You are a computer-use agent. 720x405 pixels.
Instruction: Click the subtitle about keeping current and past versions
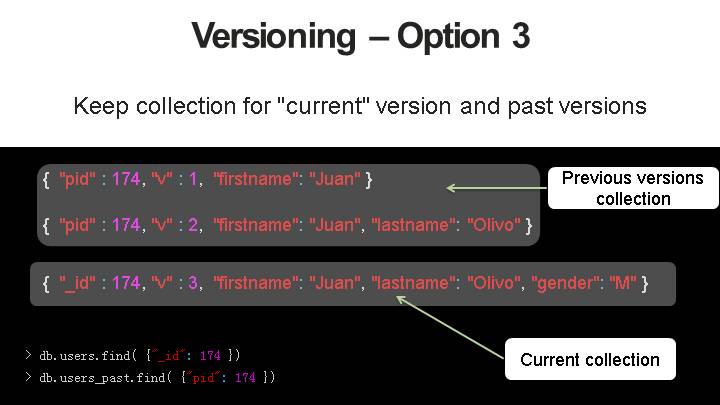(360, 105)
